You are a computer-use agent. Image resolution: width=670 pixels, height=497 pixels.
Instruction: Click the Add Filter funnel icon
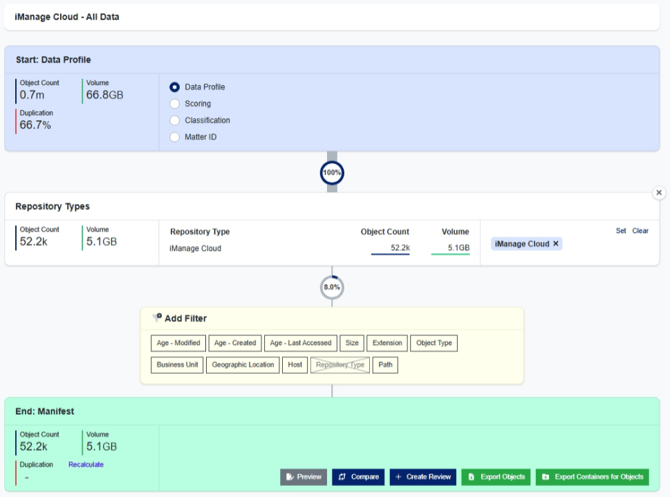[x=157, y=318]
